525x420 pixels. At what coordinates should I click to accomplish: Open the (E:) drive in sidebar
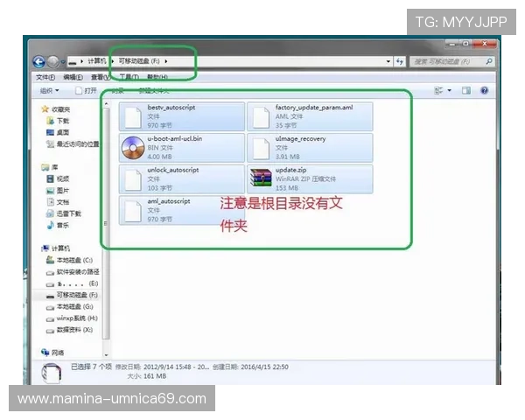pos(78,283)
